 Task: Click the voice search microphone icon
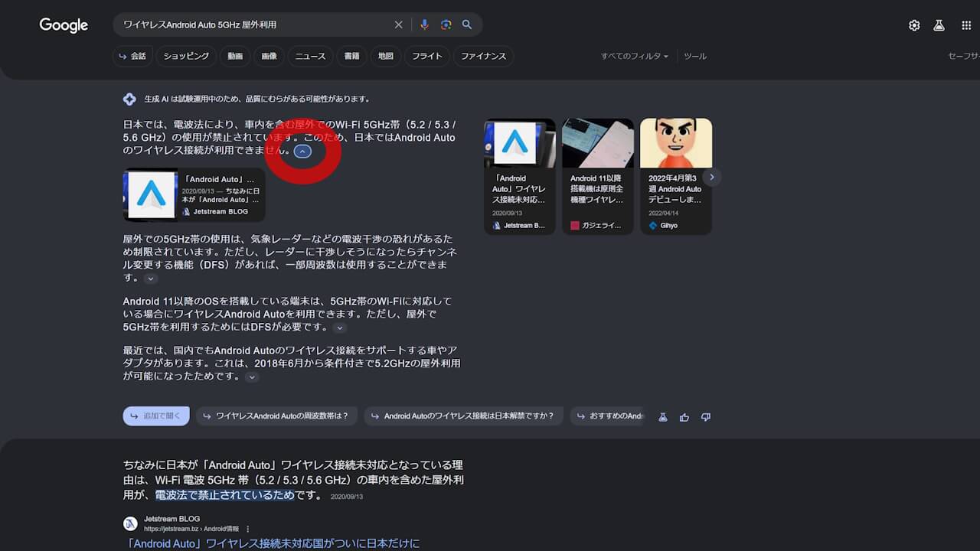[x=425, y=24]
